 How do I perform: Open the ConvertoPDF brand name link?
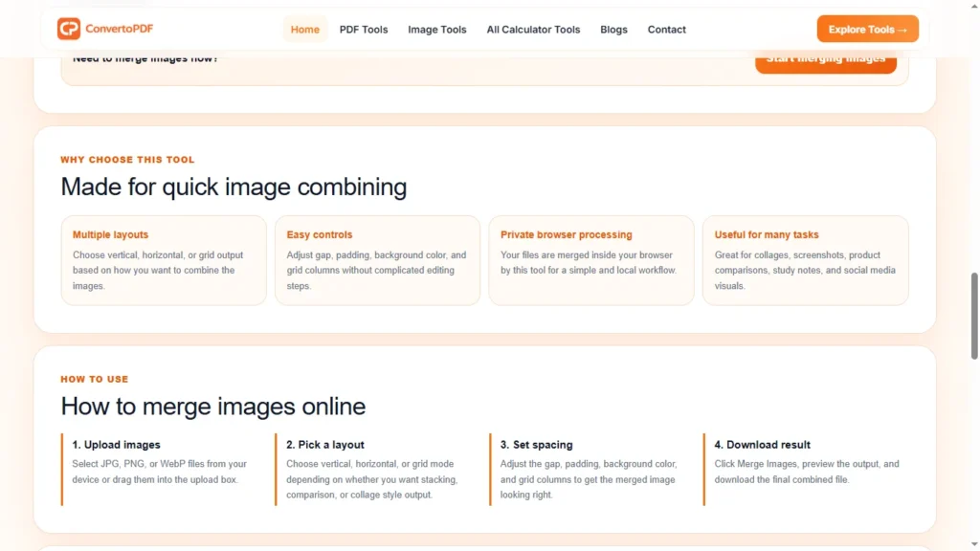(x=120, y=29)
